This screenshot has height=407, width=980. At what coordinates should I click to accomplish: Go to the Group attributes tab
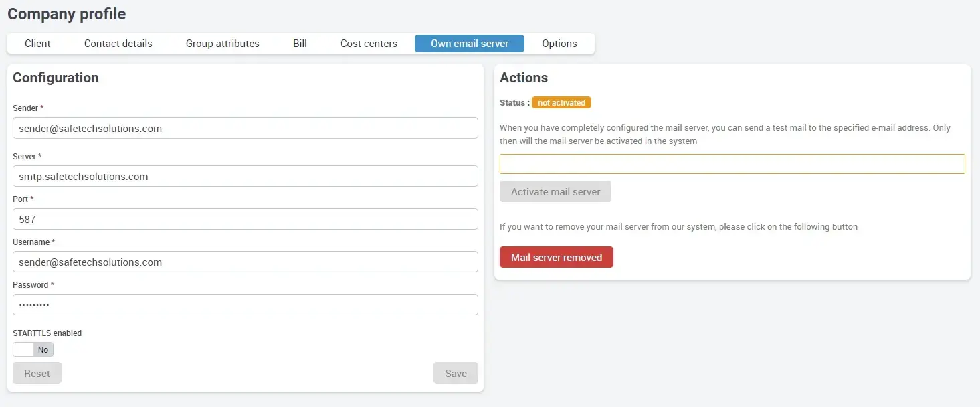[x=222, y=44]
